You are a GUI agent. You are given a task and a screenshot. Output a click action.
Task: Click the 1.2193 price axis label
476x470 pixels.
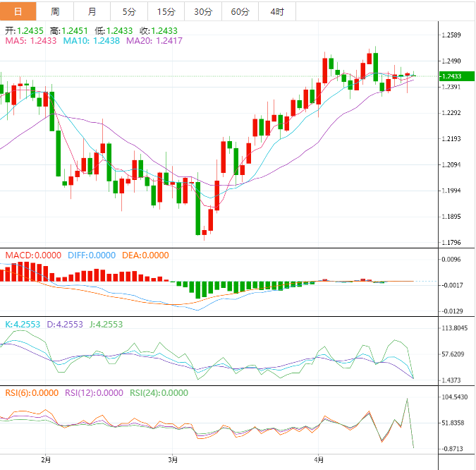coord(451,139)
